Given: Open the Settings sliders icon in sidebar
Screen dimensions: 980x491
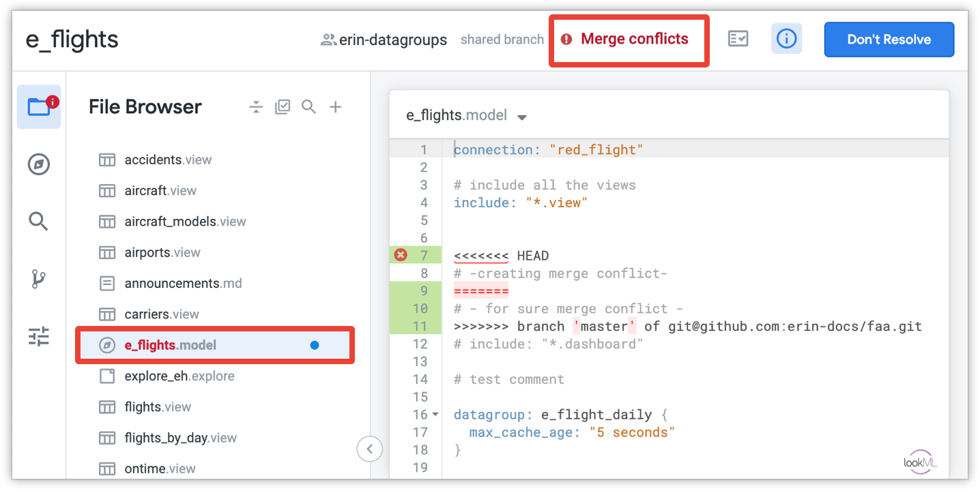Looking at the screenshot, I should coord(39,336).
